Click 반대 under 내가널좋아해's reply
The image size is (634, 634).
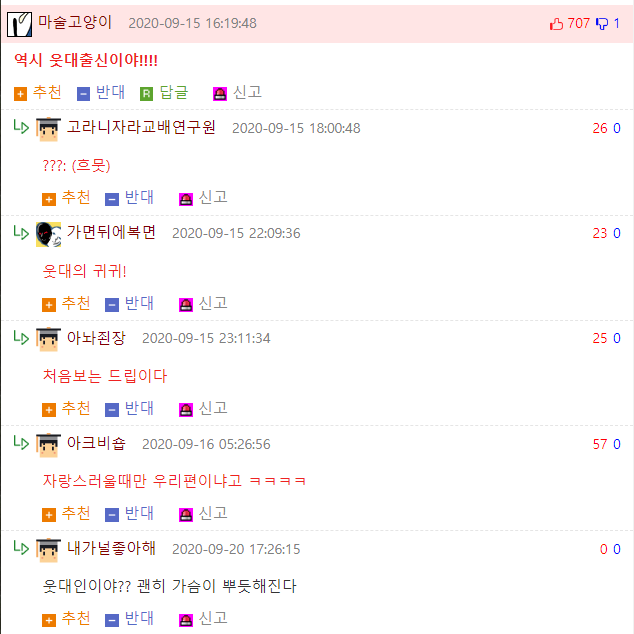[139, 618]
